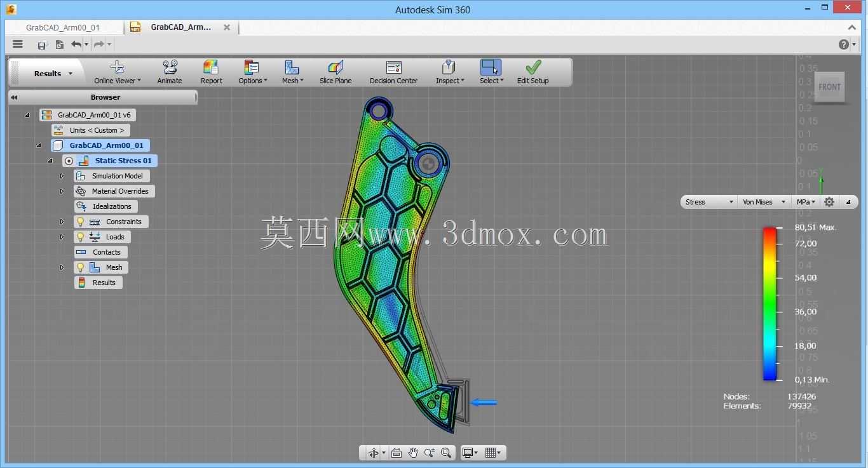Expand the Mesh node in browser
This screenshot has height=468, width=868.
pos(62,267)
